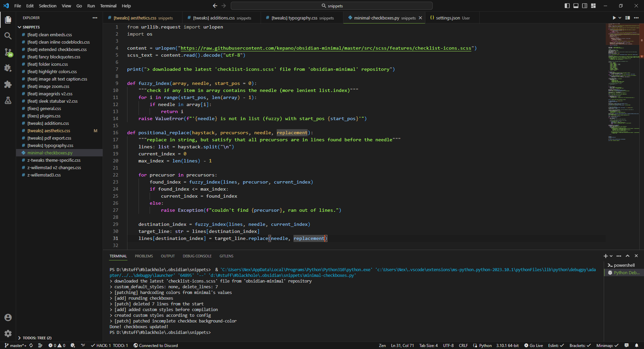Expand the TODOS: TREE section
644x349 pixels.
pyautogui.click(x=35, y=338)
